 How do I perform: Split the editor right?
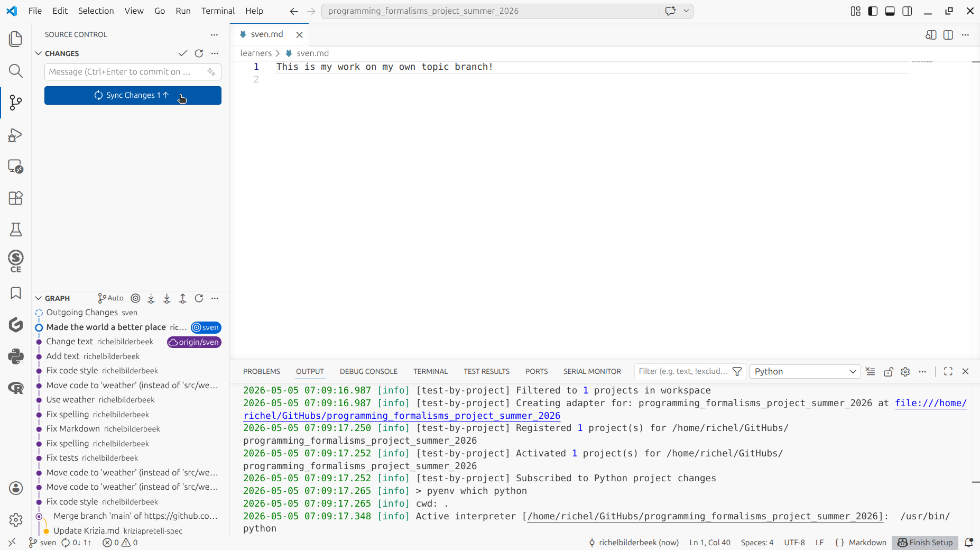(948, 35)
